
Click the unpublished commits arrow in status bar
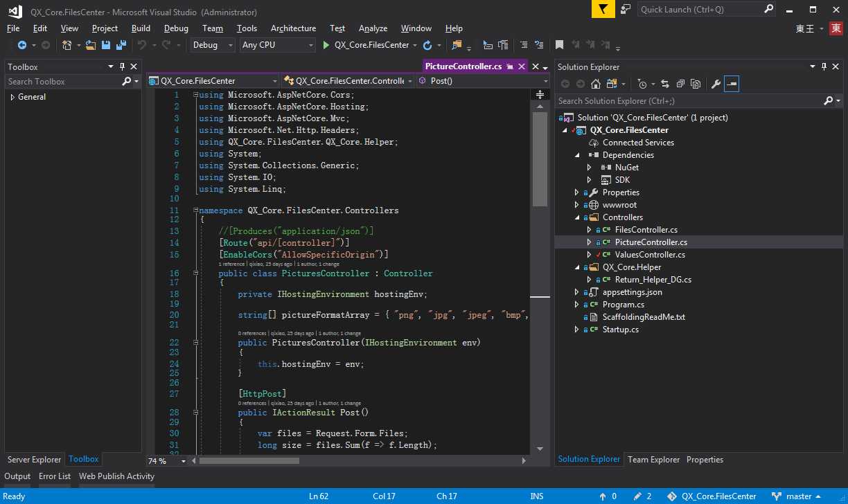tap(602, 496)
